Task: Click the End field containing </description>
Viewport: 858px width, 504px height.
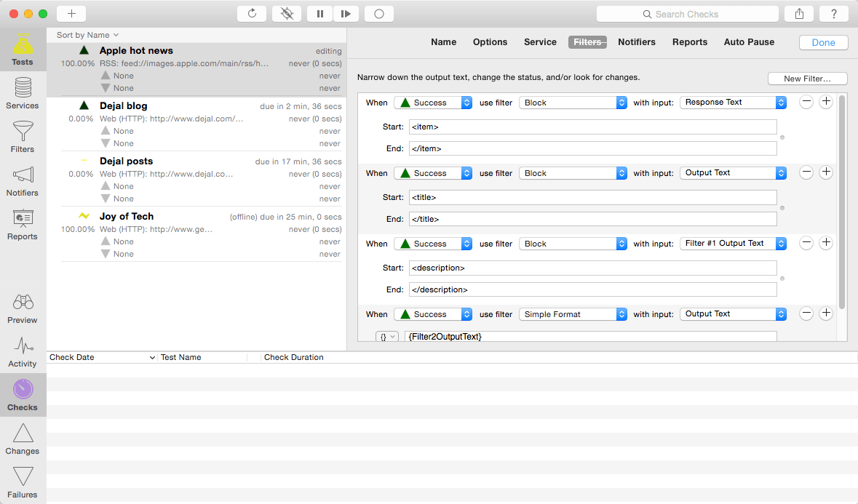Action: tap(592, 289)
